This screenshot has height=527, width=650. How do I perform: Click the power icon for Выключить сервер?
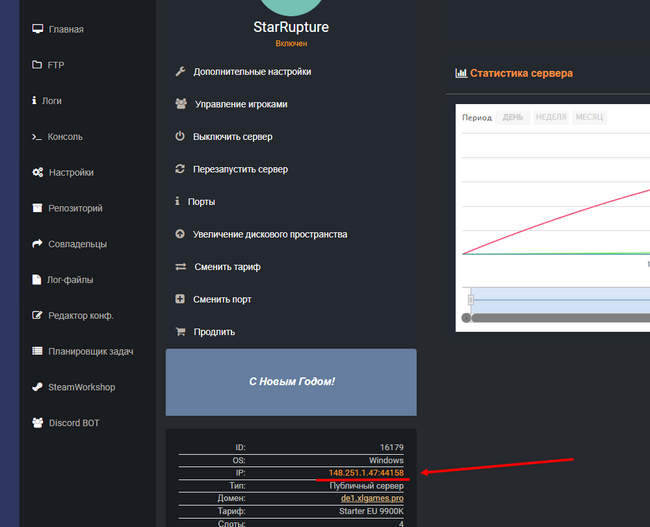(x=180, y=137)
